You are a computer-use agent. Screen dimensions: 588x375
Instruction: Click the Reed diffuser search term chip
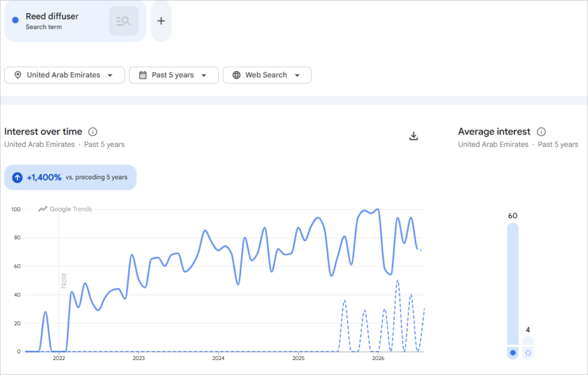pos(75,21)
